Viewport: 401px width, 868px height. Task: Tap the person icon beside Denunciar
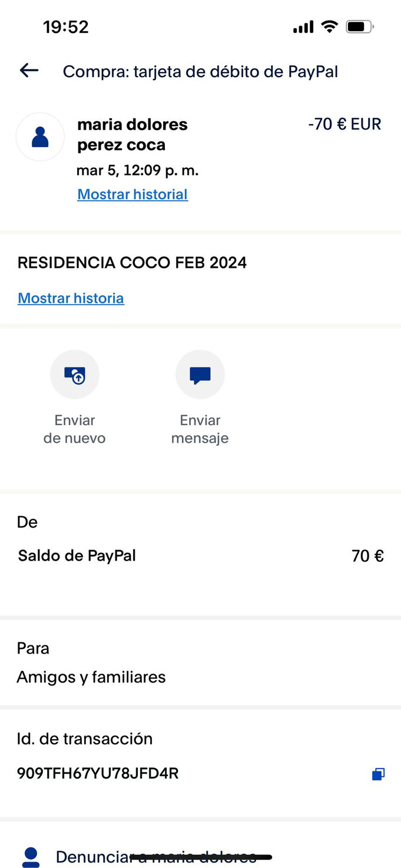(31, 857)
